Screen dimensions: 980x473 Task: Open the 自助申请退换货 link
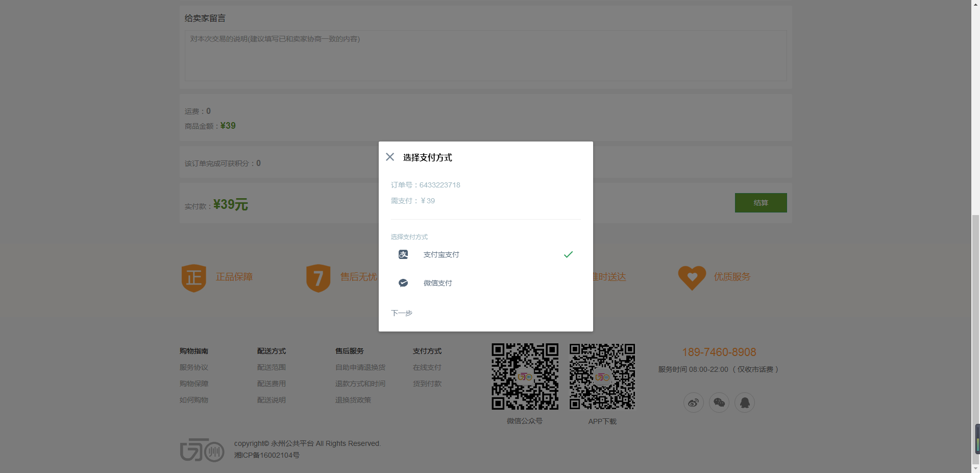pyautogui.click(x=360, y=367)
